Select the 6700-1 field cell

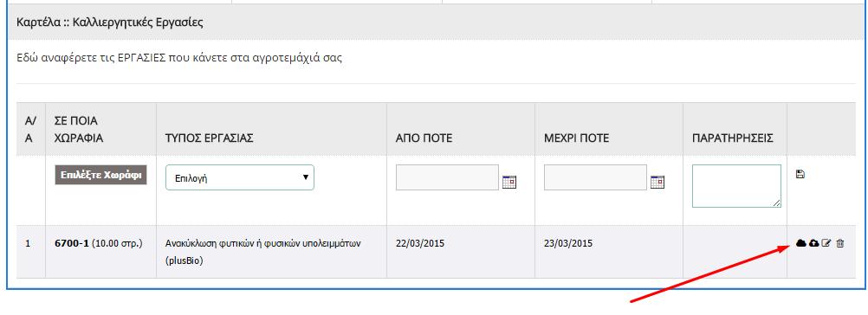99,243
